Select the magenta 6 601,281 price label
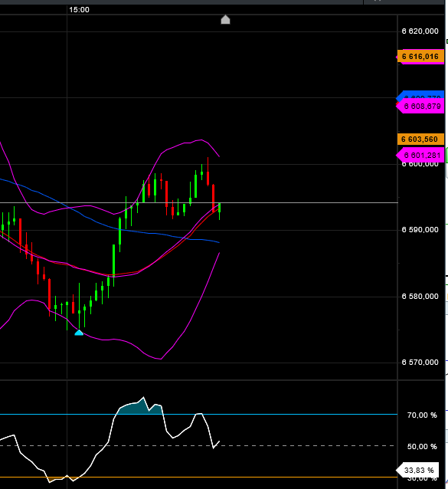The image size is (448, 489). pos(420,155)
